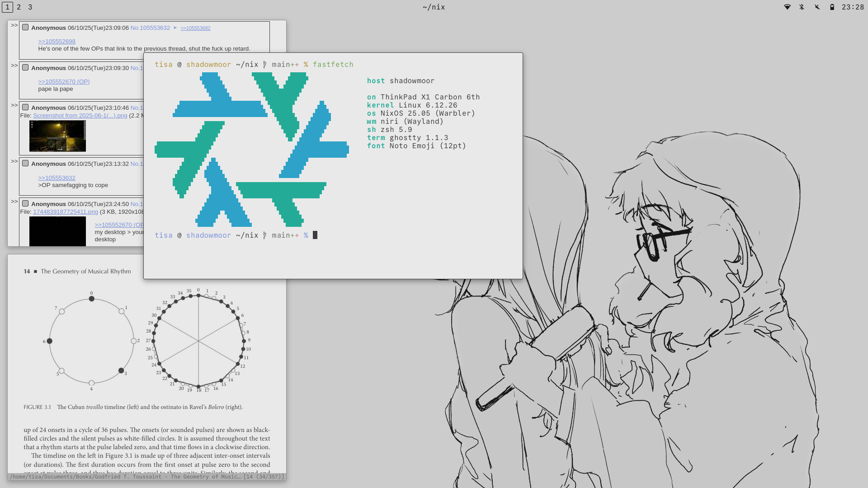Click the muted volume icon in the top bar
Screen dimensions: 868x488
817,7
